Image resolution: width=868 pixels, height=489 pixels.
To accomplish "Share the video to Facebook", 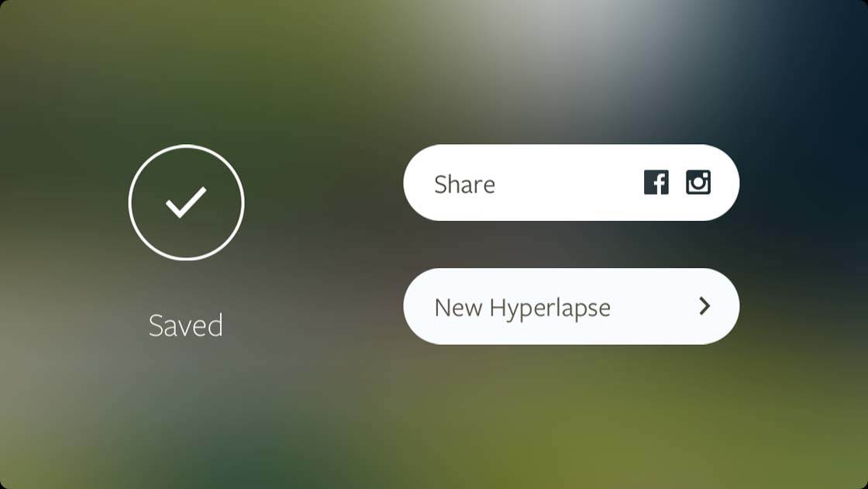I will pos(656,182).
